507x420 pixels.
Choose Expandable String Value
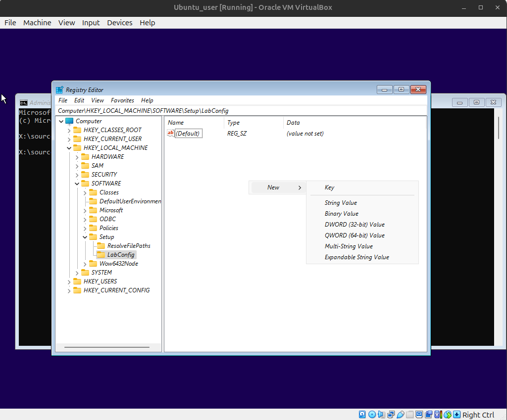[362, 257]
